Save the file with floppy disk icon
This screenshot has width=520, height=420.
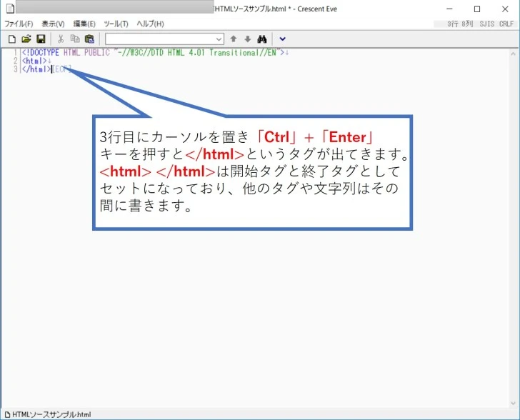pyautogui.click(x=41, y=39)
